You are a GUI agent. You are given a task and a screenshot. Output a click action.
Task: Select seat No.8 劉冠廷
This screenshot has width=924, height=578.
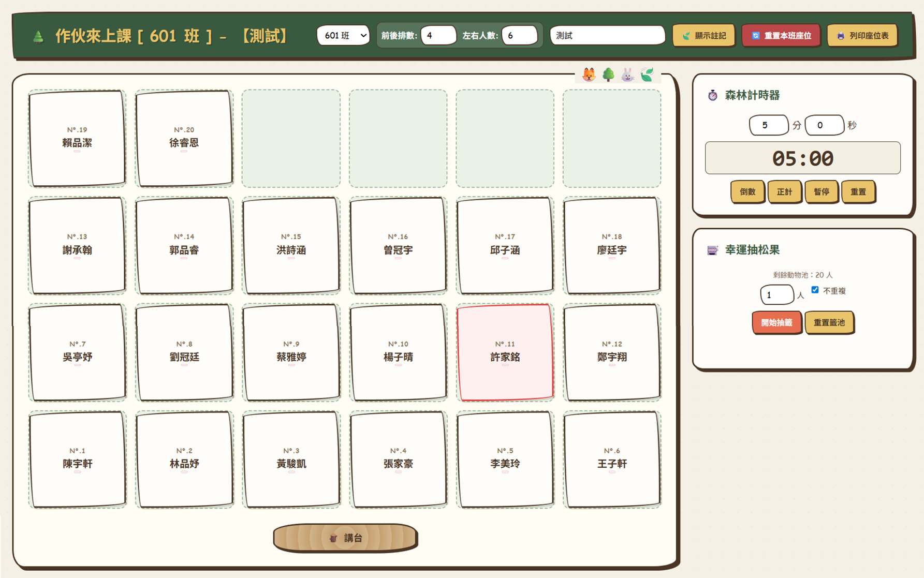tap(184, 352)
